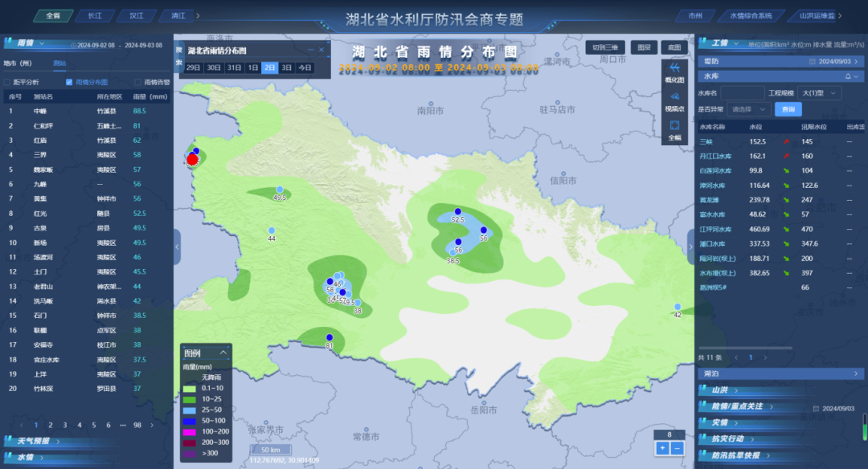Screen dimensions: 868x469
Task: Click the station marker labeled 81
Action: [x=330, y=337]
